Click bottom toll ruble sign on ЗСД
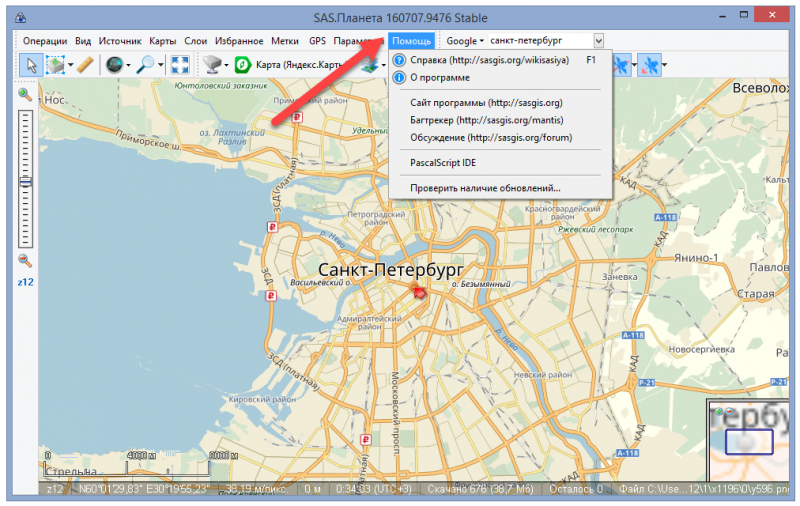Viewport: 800px width, 506px height. [365, 440]
